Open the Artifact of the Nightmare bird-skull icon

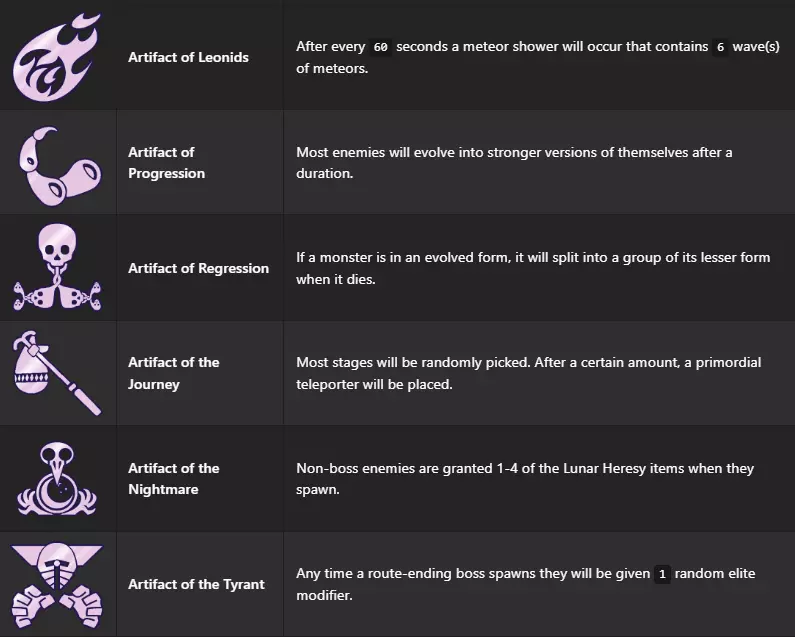[58, 478]
